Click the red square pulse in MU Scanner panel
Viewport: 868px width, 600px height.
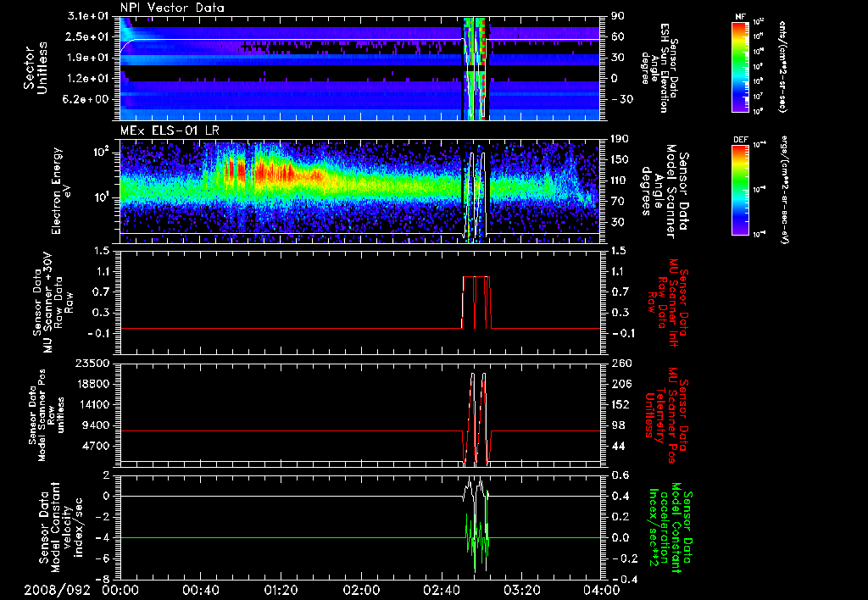pos(476,303)
